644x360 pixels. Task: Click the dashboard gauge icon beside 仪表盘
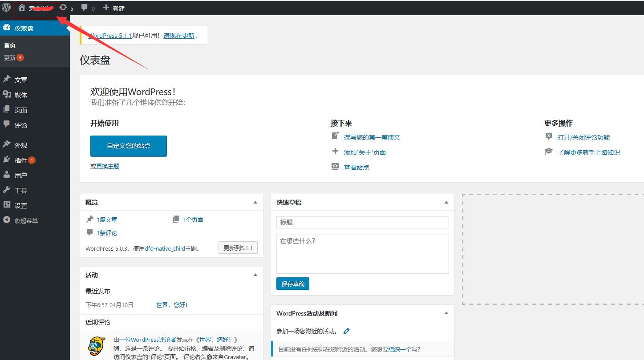(7, 28)
